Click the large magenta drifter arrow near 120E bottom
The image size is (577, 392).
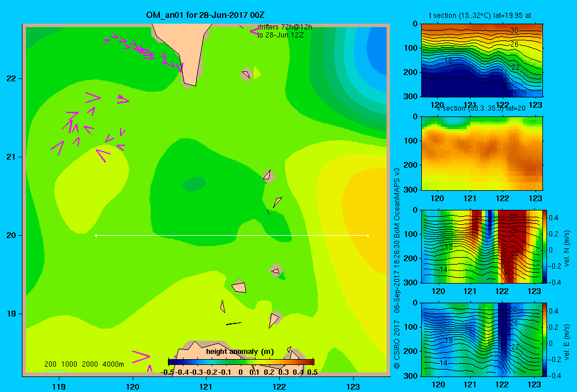[141, 356]
